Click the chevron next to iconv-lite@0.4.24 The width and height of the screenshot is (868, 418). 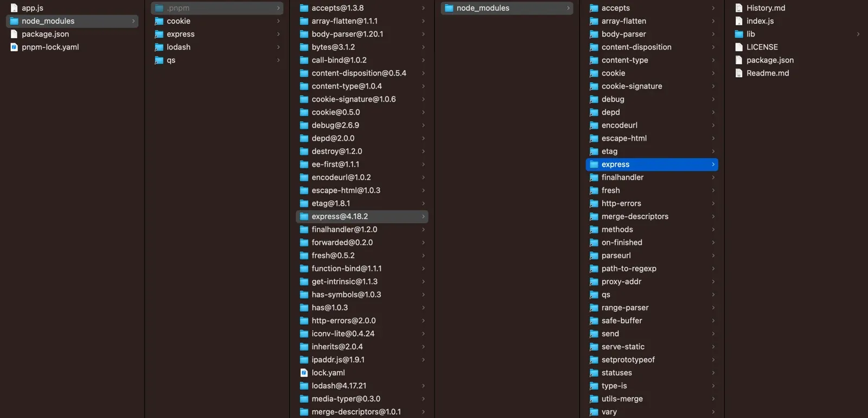coord(423,334)
